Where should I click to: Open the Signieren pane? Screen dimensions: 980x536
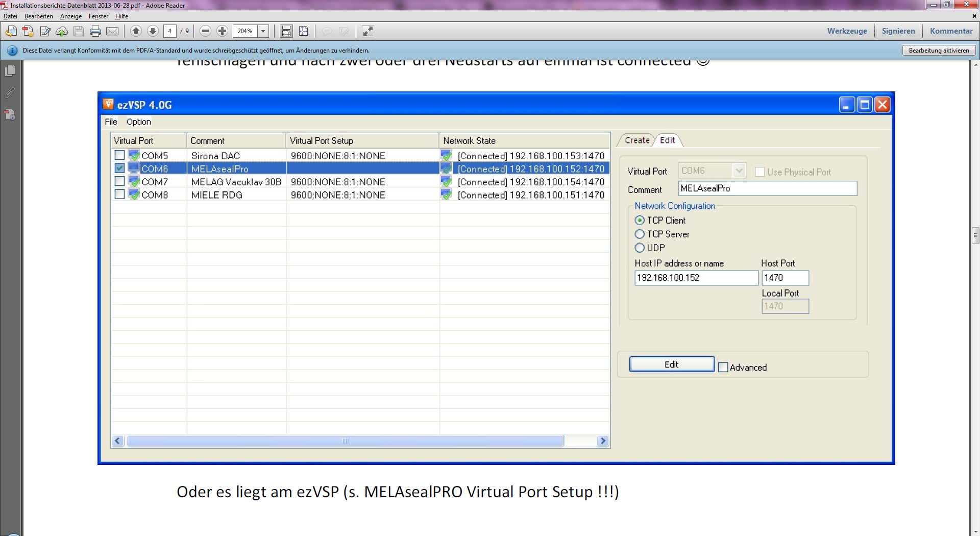898,31
